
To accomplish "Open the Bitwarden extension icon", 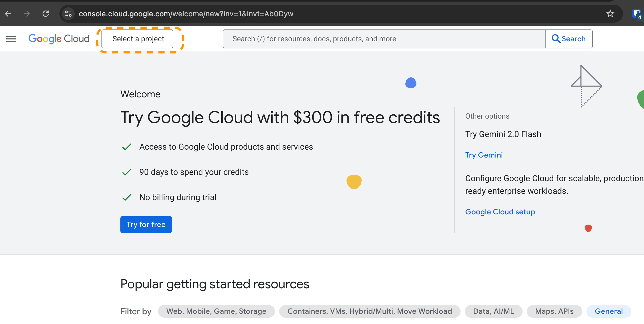I will click(x=636, y=14).
